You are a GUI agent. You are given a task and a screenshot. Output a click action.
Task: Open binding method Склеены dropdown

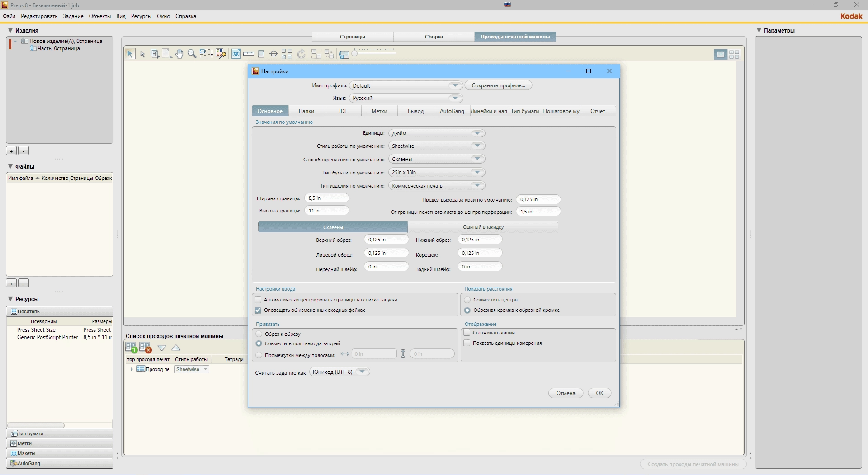pyautogui.click(x=437, y=159)
